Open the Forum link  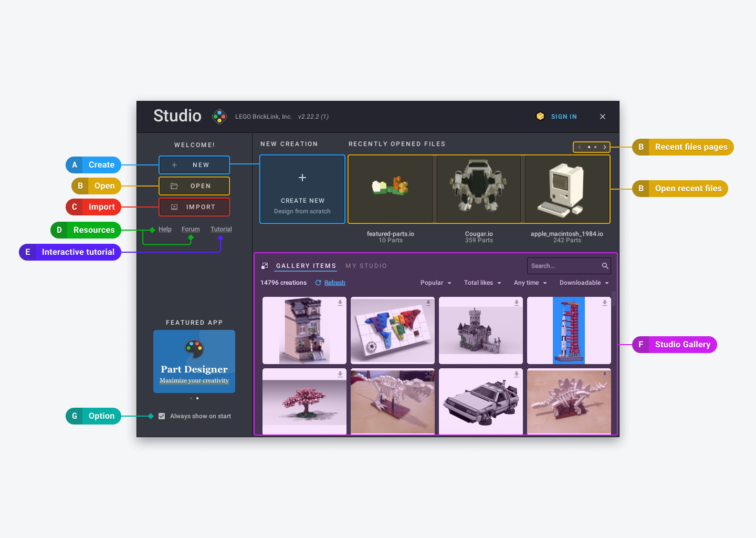point(191,229)
